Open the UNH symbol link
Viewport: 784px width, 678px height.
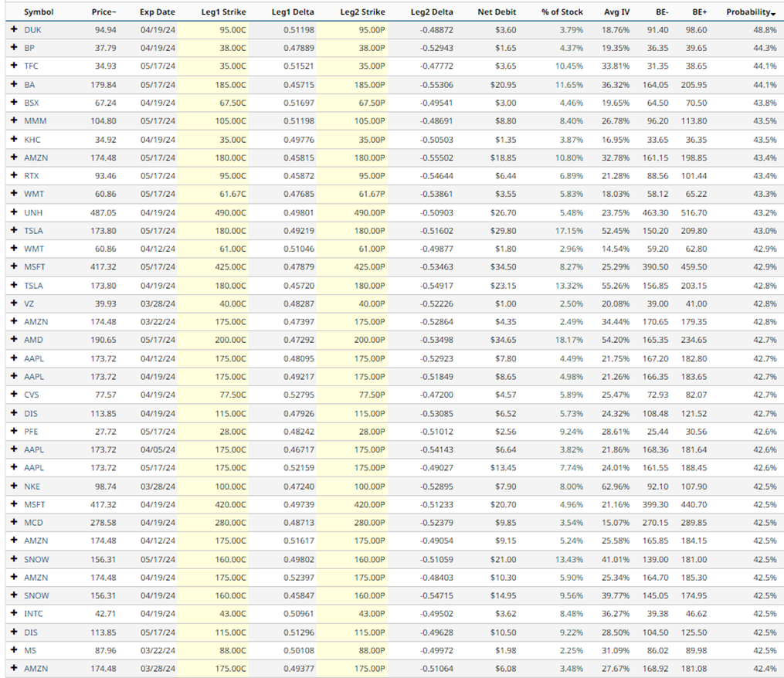coord(33,213)
